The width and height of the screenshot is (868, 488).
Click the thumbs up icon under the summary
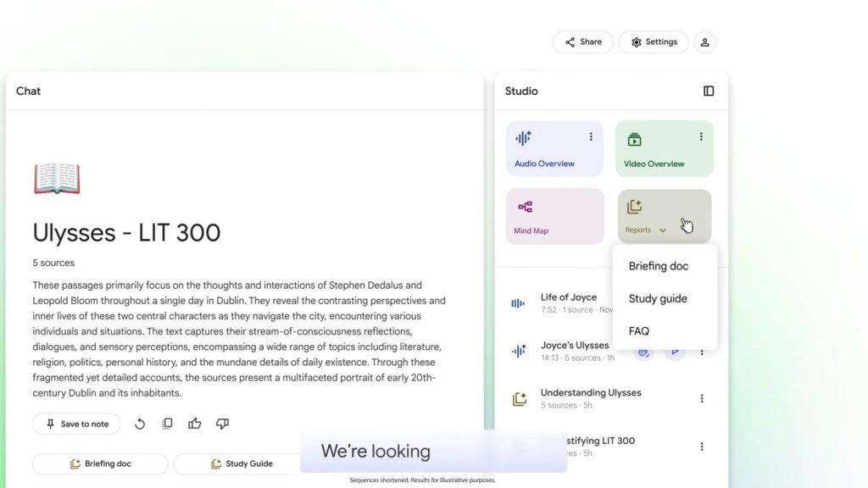194,424
